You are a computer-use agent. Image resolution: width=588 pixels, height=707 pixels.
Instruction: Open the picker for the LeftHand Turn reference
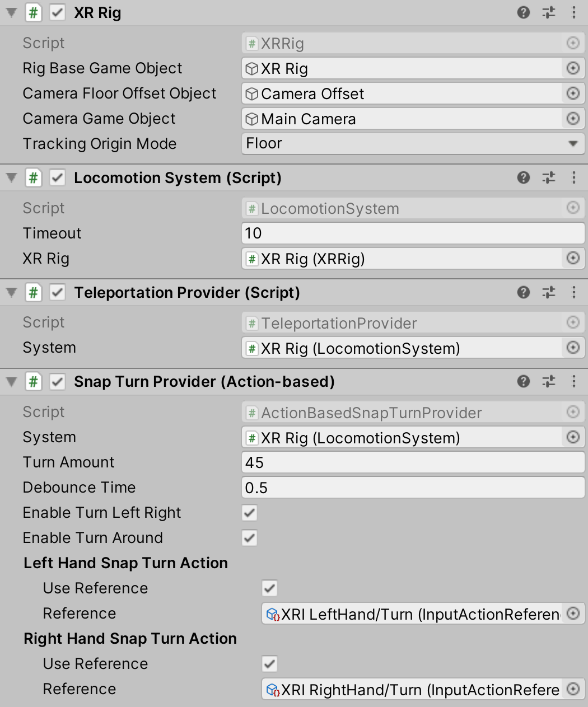[x=572, y=614]
